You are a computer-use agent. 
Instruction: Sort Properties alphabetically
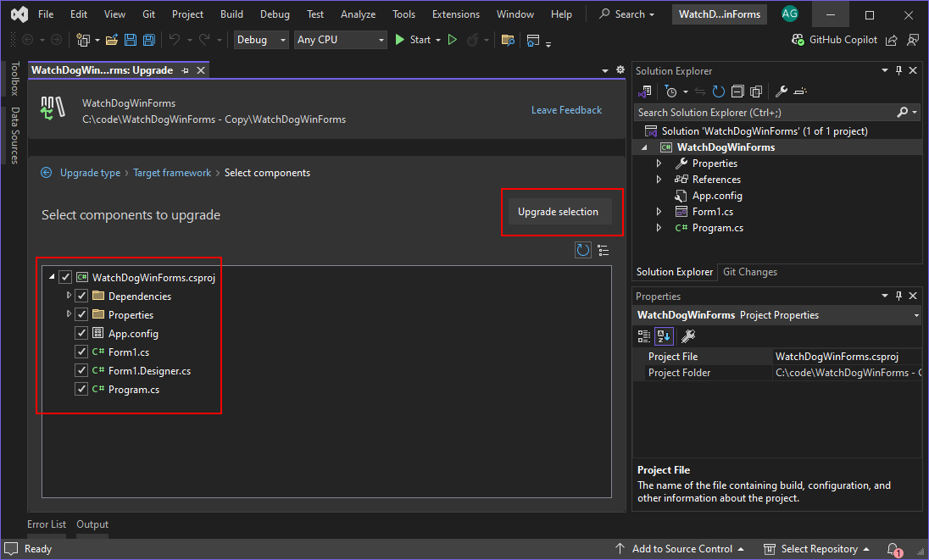[x=663, y=336]
